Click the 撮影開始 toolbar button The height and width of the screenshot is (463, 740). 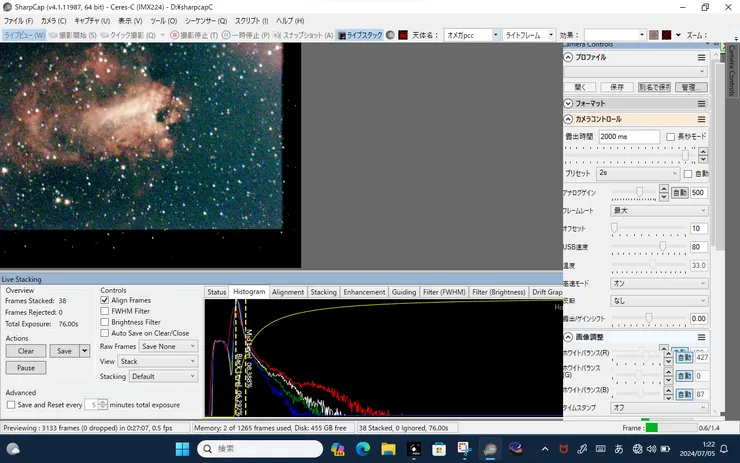[75, 35]
